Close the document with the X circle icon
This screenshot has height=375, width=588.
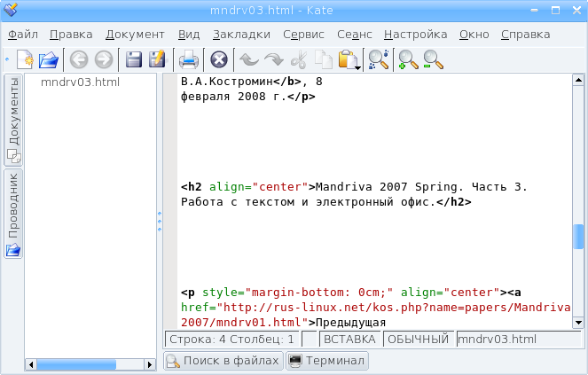pyautogui.click(x=219, y=59)
